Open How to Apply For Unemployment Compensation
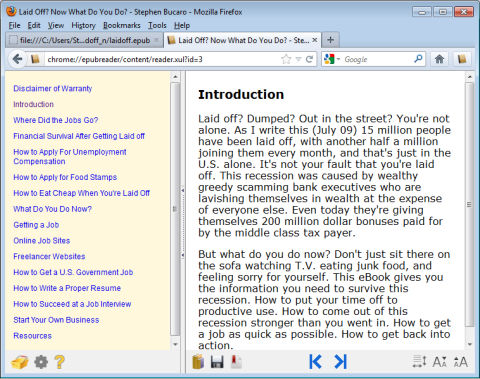The width and height of the screenshot is (480, 379). click(70, 157)
